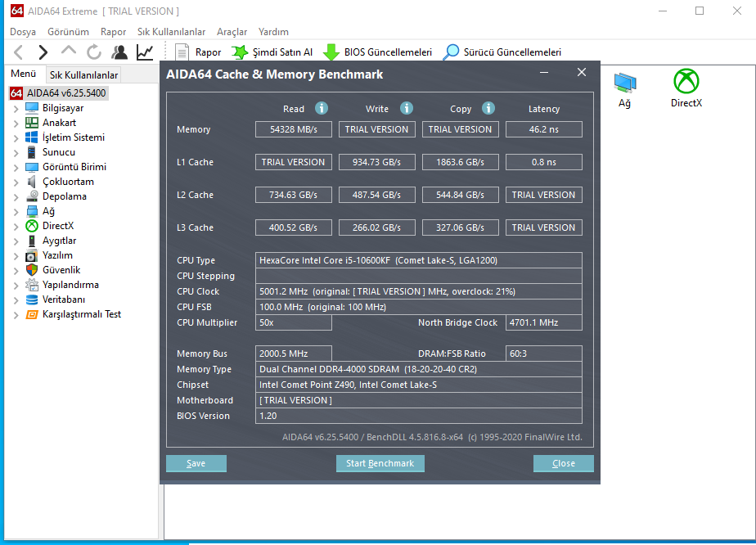756x545 pixels.
Task: Expand the İşletim Sistemi tree node
Action: coord(16,138)
